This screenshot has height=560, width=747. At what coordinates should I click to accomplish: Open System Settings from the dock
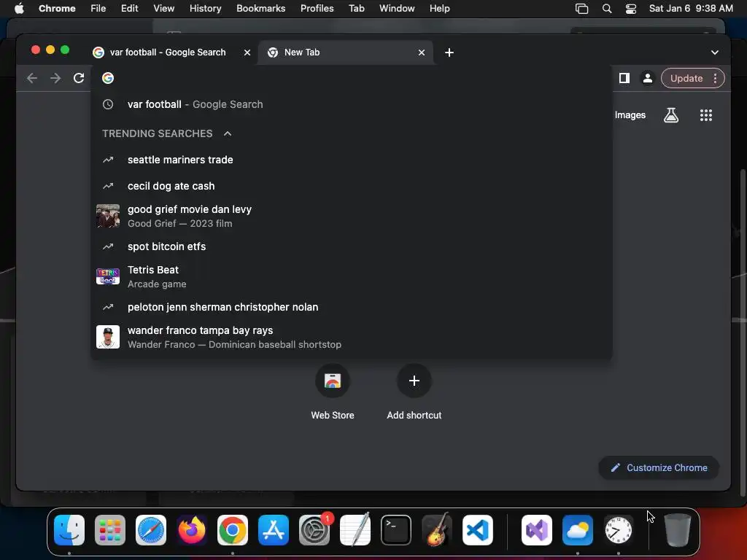coord(314,530)
